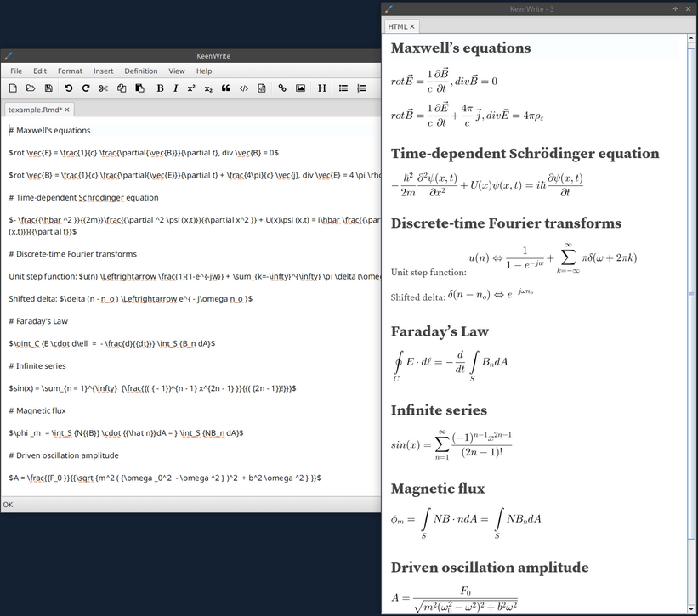
Task: Click the '# Discrete-time Fourier transforms' source line
Action: point(72,254)
